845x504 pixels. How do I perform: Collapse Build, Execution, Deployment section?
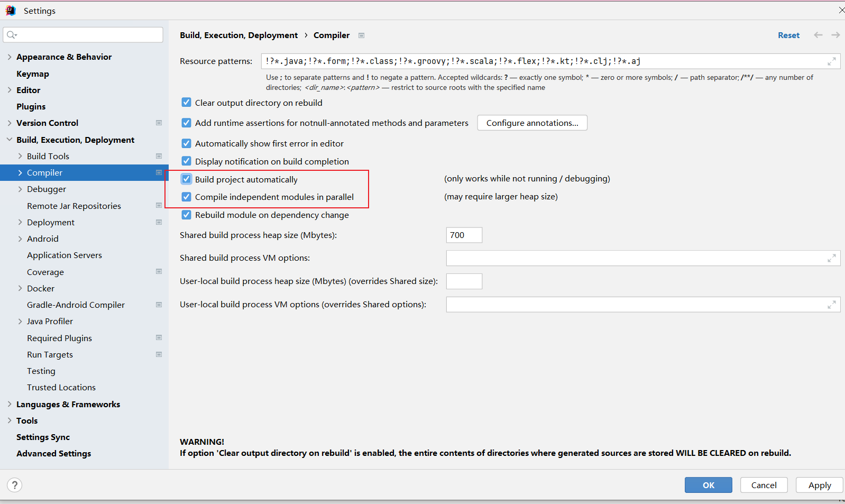click(10, 140)
